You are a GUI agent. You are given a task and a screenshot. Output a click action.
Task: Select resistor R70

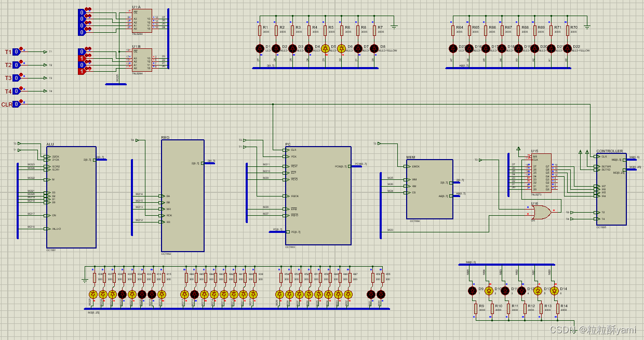click(567, 30)
